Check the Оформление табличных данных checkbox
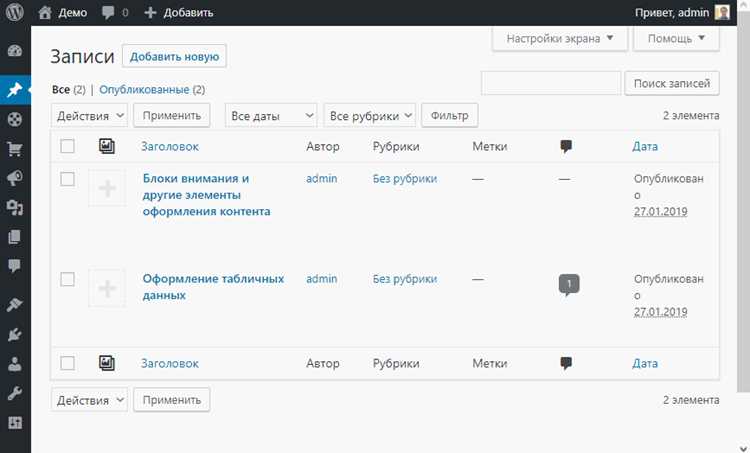Image resolution: width=750 pixels, height=453 pixels. click(67, 279)
